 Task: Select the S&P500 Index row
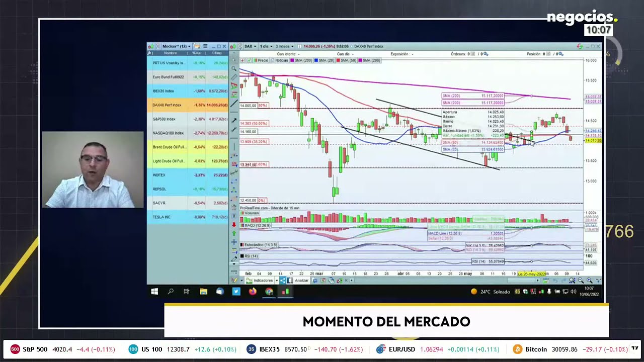[x=188, y=119]
